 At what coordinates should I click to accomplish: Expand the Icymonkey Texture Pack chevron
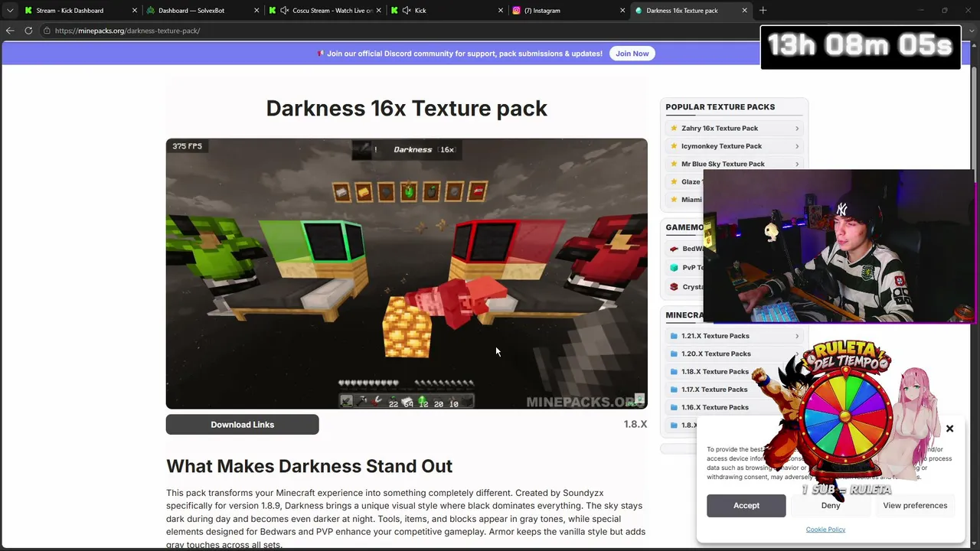797,146
